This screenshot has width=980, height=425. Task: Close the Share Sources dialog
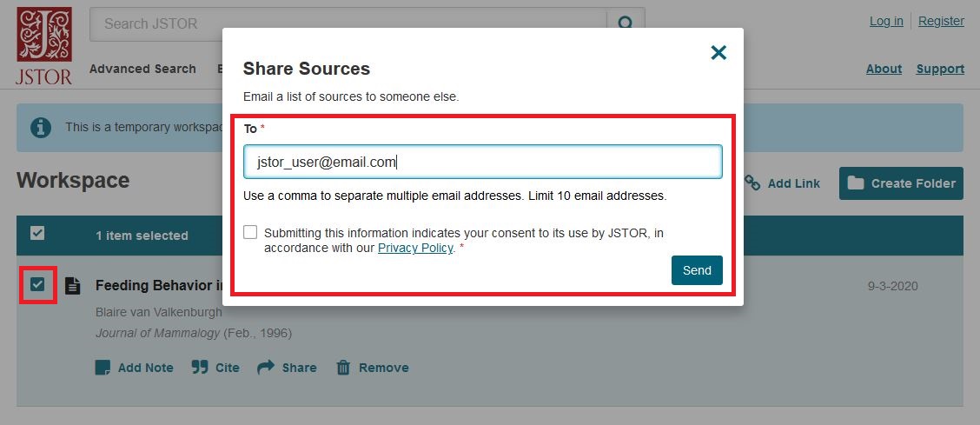[x=718, y=53]
